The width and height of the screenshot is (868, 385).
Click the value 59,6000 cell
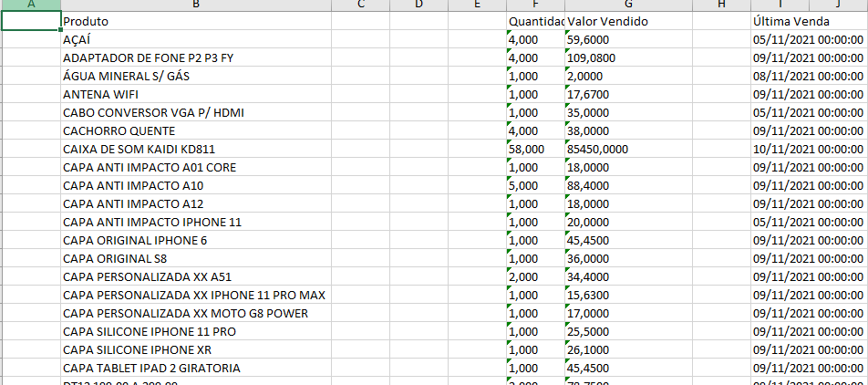(629, 39)
